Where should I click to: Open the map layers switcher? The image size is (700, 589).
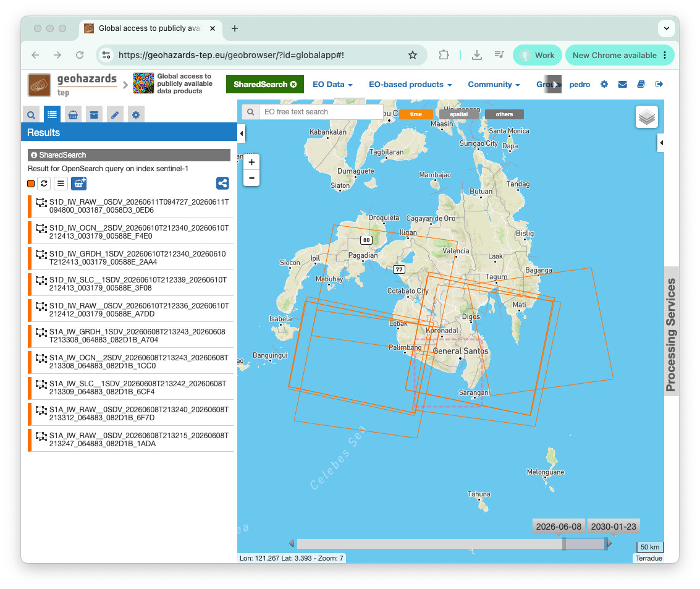point(646,117)
